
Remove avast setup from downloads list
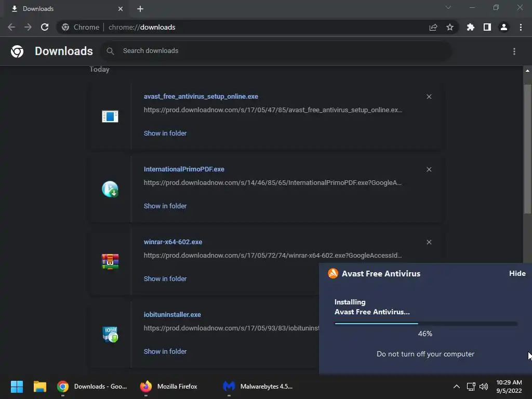tap(429, 97)
